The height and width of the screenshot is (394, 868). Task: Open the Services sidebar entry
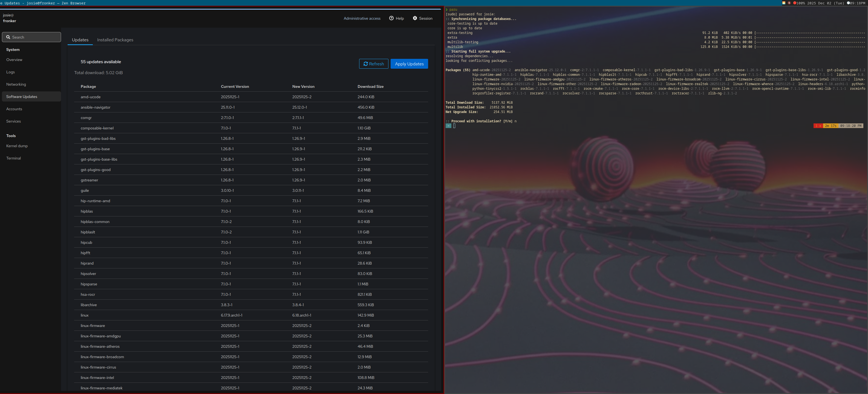(13, 121)
